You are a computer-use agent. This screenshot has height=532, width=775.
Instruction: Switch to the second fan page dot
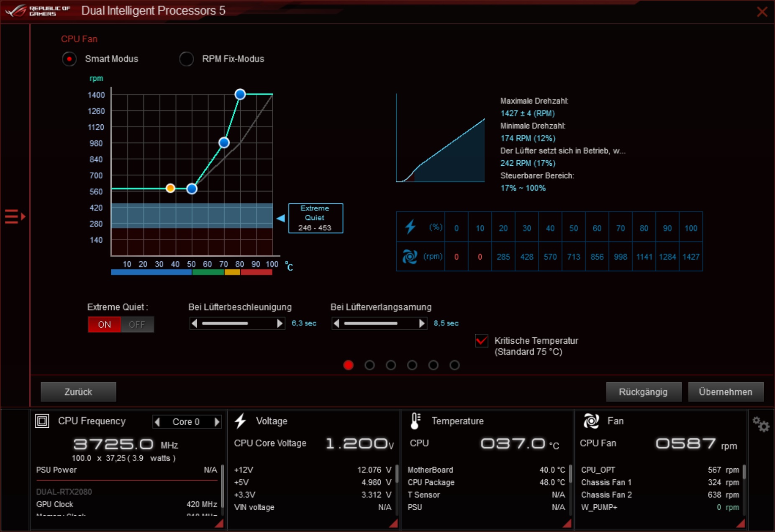click(x=370, y=365)
